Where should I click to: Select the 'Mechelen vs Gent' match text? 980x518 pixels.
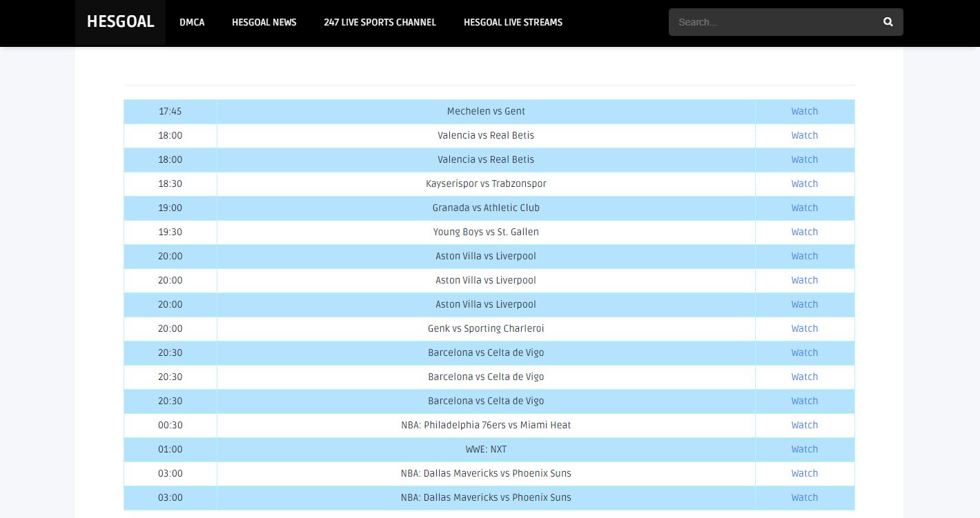point(486,111)
